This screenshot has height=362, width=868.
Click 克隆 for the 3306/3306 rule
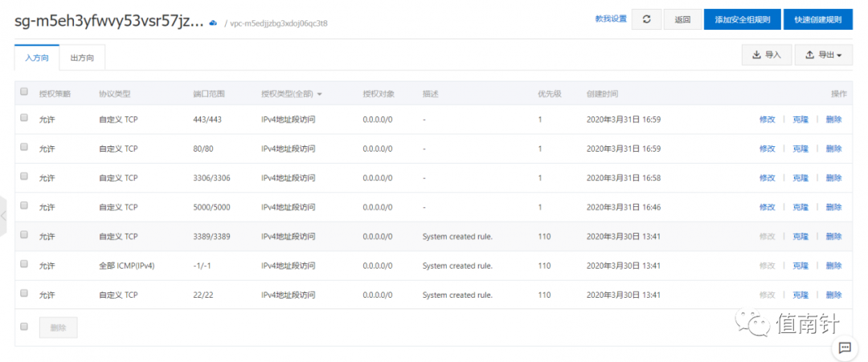click(x=800, y=178)
